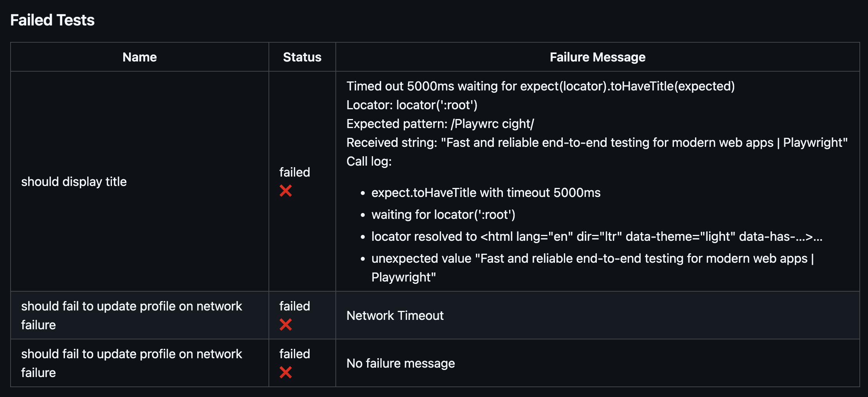Click the 'Failure Message' column header

tap(598, 57)
